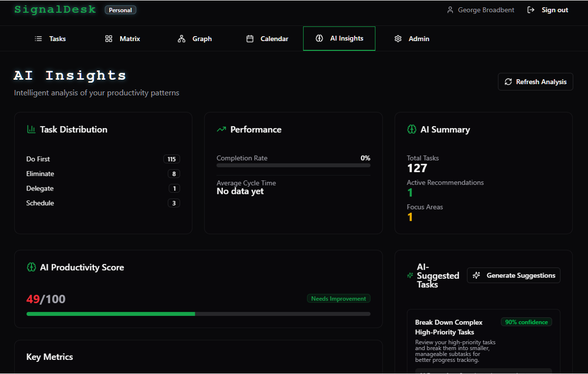Click the Task Distribution bar chart icon
Viewport: 588px width, 374px height.
tap(31, 129)
